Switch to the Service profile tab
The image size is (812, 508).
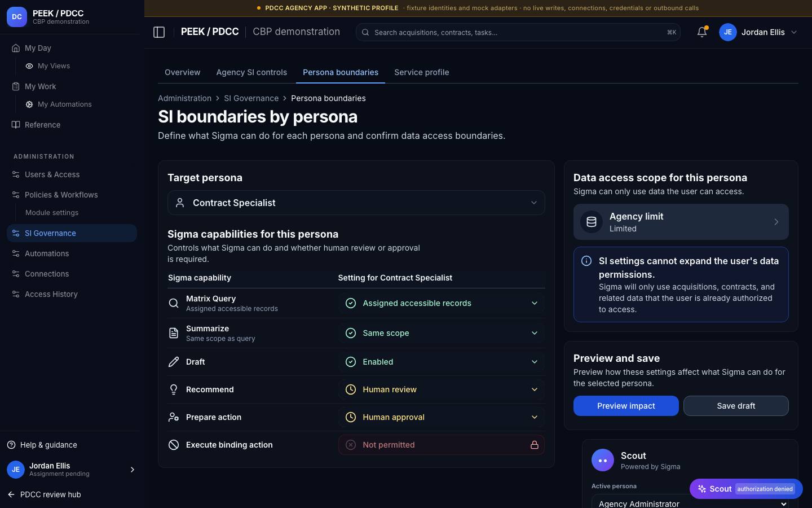[422, 72]
